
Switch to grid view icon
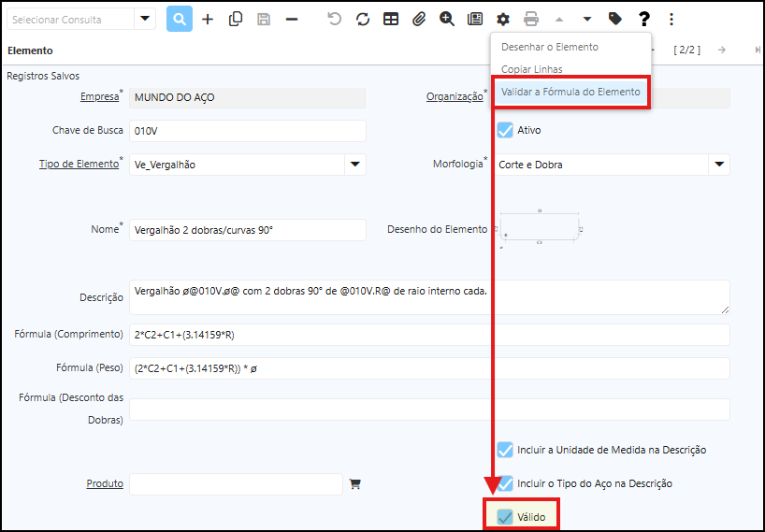tap(391, 19)
